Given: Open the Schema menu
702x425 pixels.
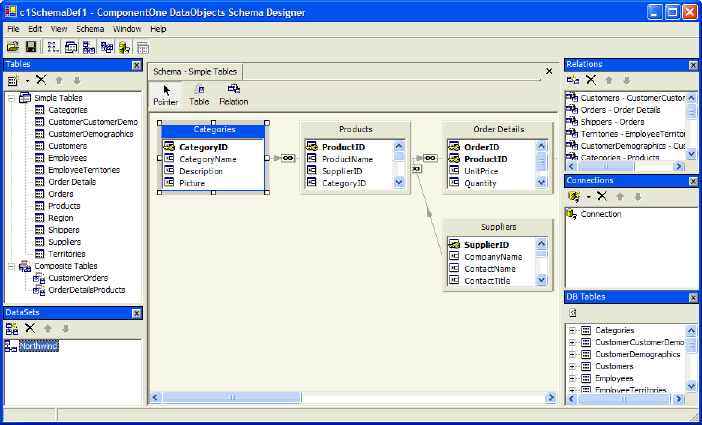Looking at the screenshot, I should (90, 29).
